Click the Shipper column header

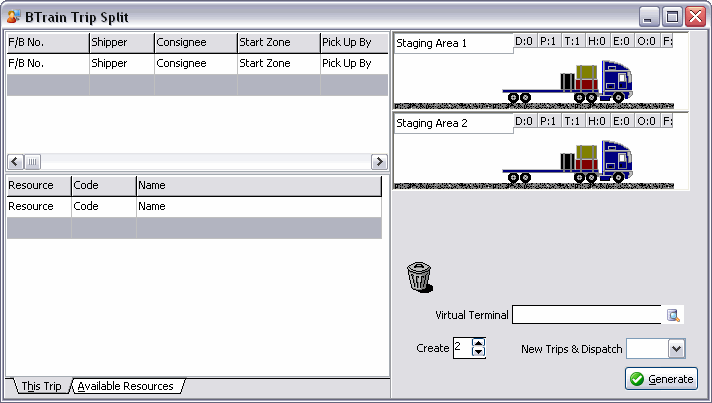click(122, 43)
